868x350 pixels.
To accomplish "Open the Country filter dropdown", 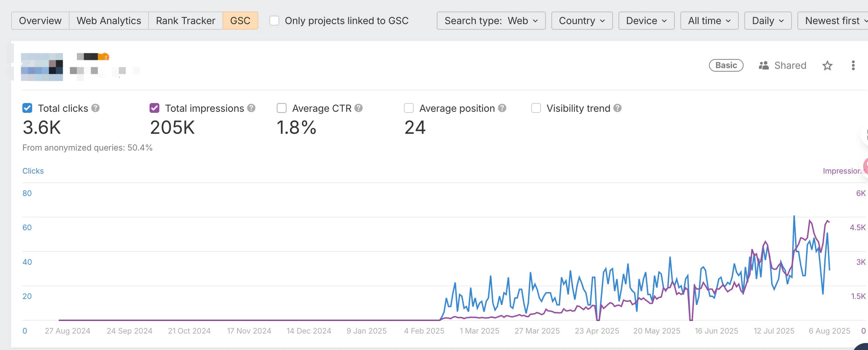I will pos(582,21).
